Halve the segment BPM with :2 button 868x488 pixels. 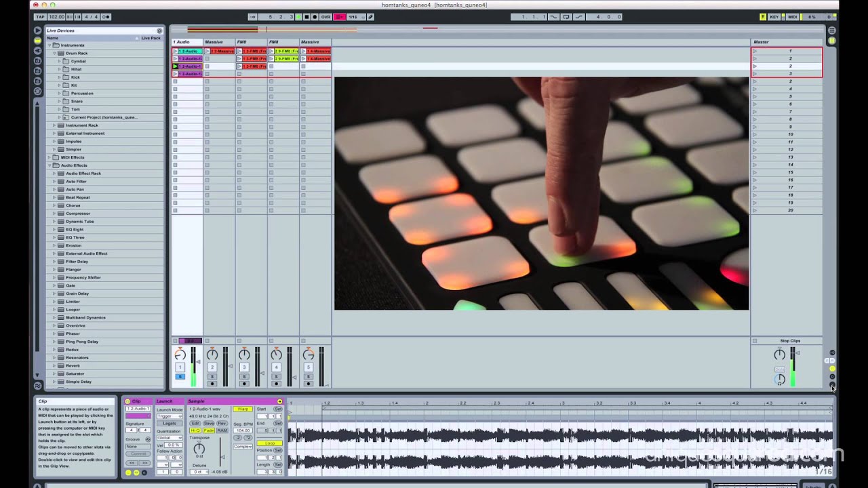(x=237, y=438)
